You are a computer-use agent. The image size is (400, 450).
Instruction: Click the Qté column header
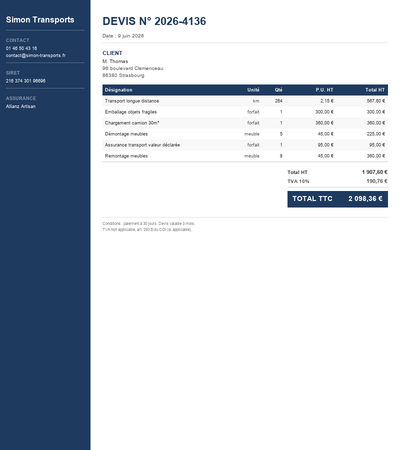click(x=279, y=90)
